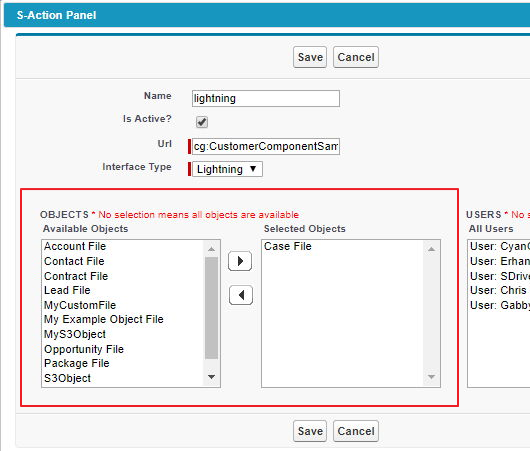Click Selected Objects scrollbar up arrow

coord(432,249)
